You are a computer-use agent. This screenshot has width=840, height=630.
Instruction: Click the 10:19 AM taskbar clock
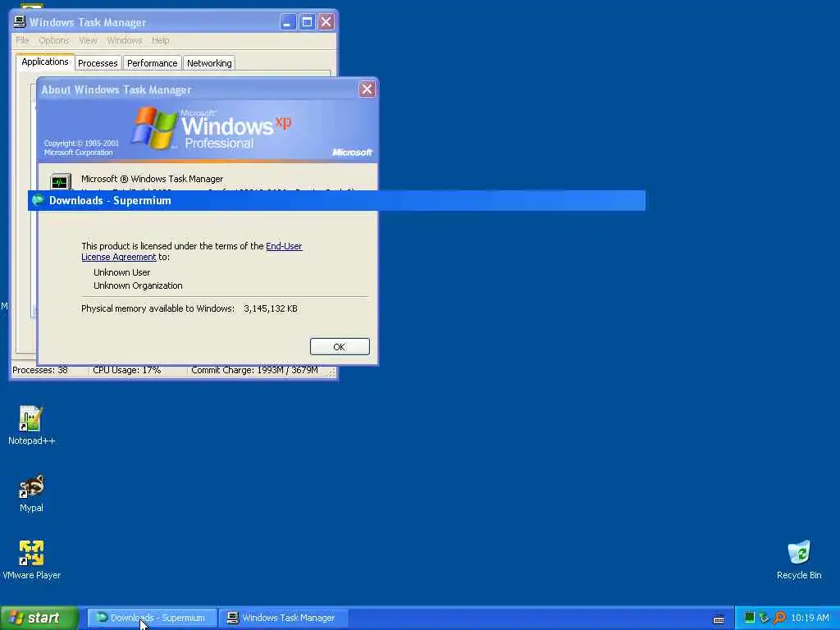pos(810,618)
